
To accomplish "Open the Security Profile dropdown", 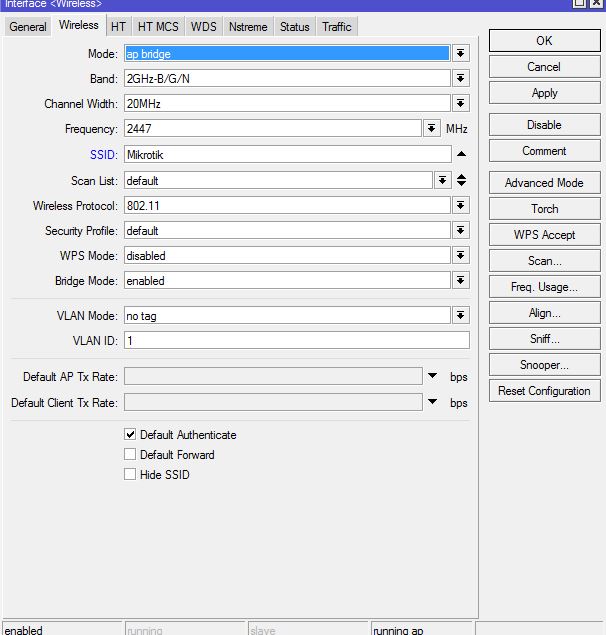I will (461, 231).
